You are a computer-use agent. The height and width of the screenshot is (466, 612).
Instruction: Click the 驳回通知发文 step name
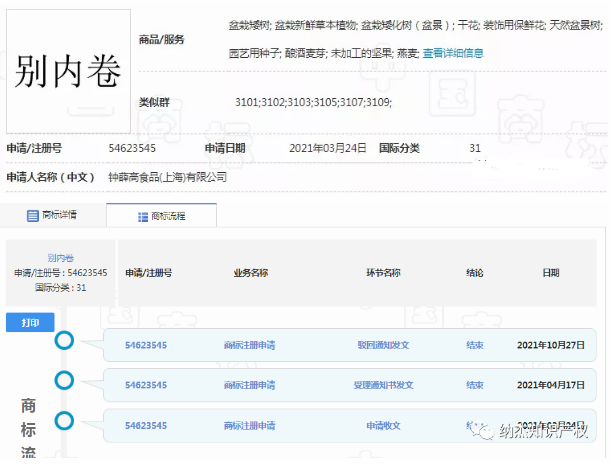[x=383, y=345]
